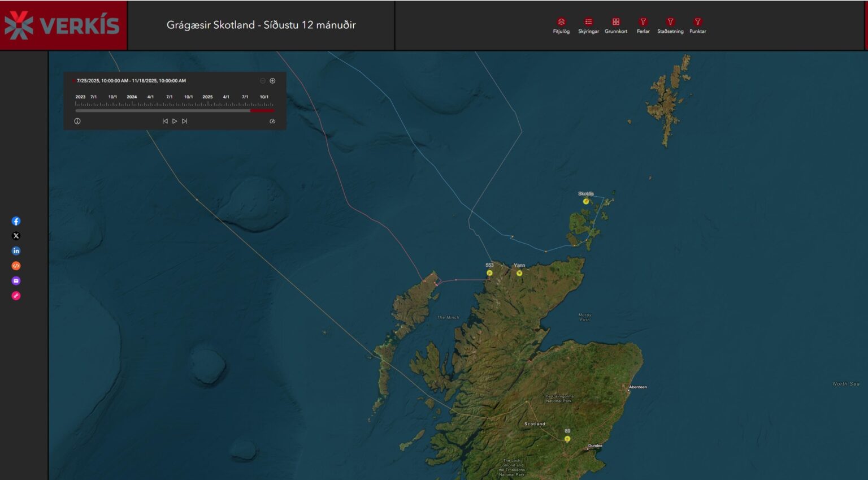Open the Punktar filter
This screenshot has width=868, height=480.
coord(697,23)
